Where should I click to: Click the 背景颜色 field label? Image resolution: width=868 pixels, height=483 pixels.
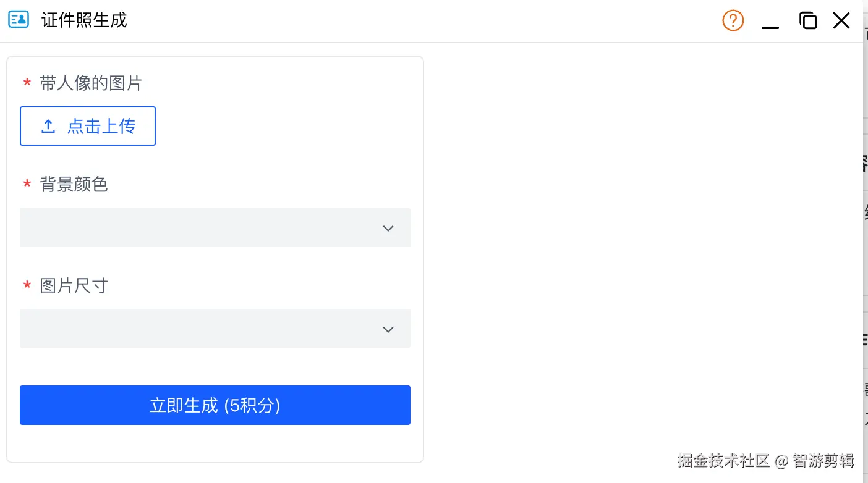click(x=74, y=185)
